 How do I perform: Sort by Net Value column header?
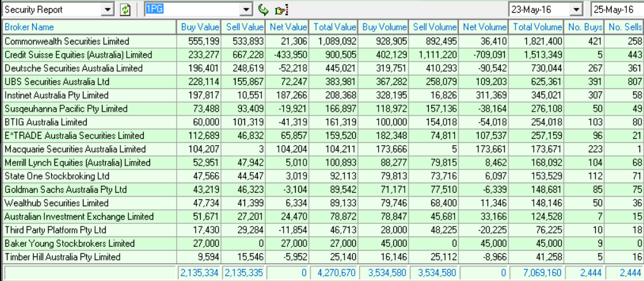pyautogui.click(x=288, y=27)
